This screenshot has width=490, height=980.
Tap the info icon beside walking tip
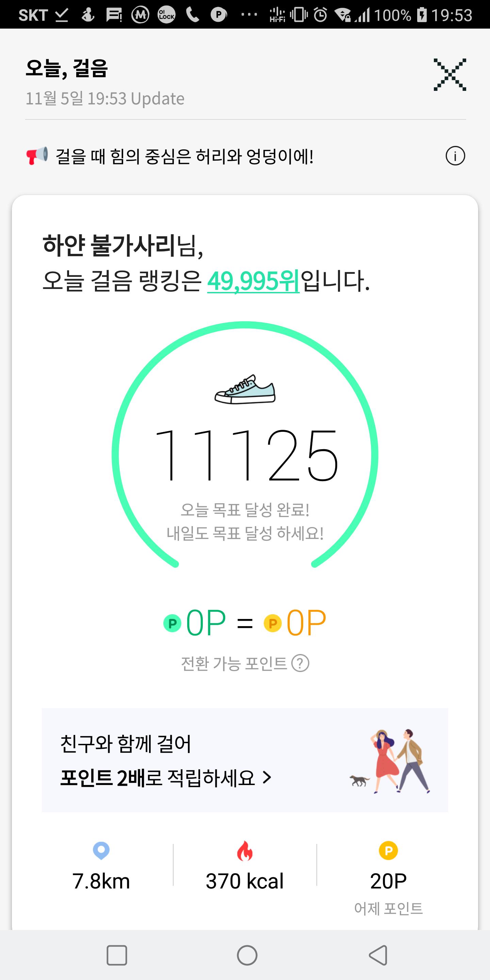(x=455, y=156)
